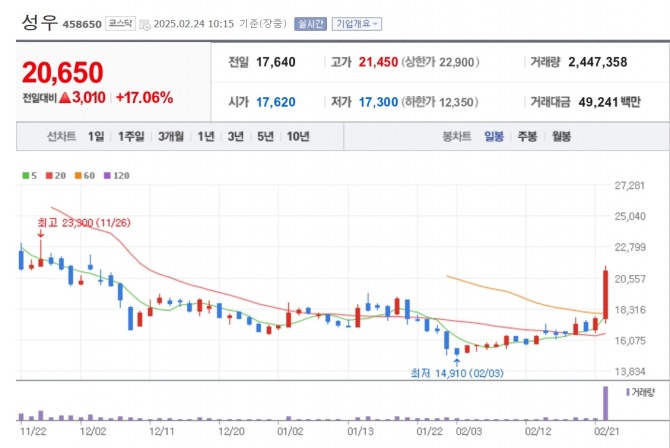The height and width of the screenshot is (448, 670).
Task: Click the stock name 성우
Action: click(x=39, y=22)
